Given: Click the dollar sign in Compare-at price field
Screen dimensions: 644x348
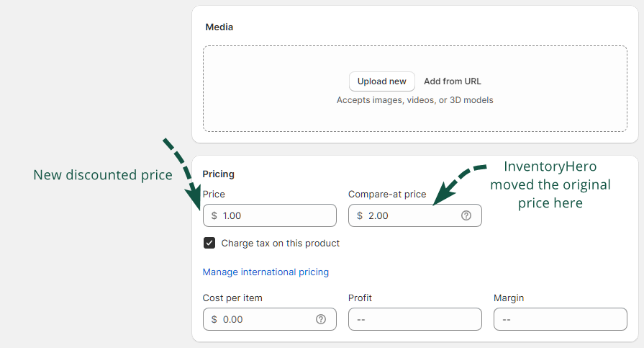Looking at the screenshot, I should click(360, 215).
